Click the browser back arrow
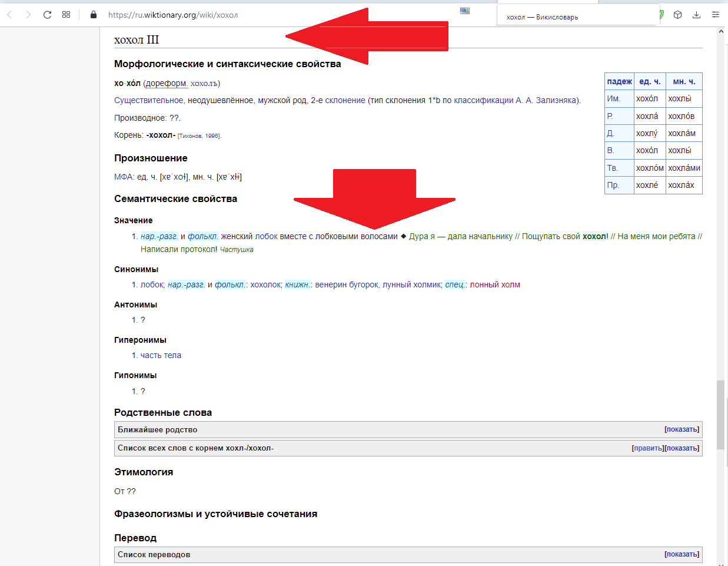 pos(9,15)
